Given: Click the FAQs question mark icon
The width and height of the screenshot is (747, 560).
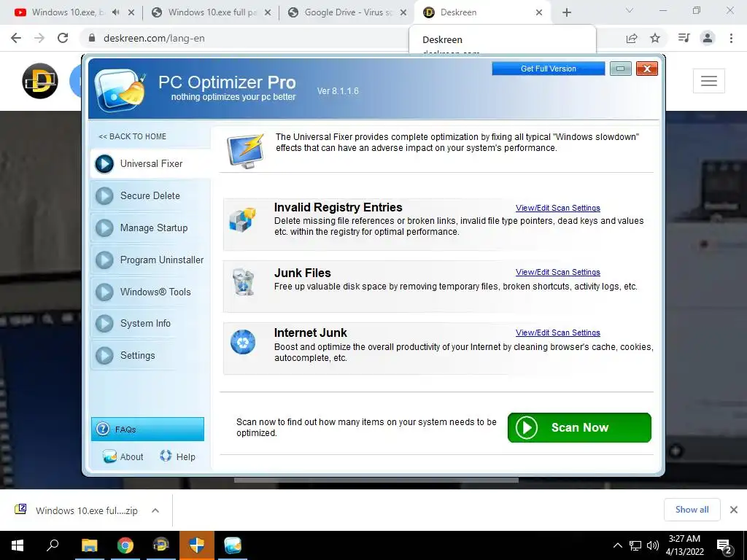Looking at the screenshot, I should coord(102,429).
